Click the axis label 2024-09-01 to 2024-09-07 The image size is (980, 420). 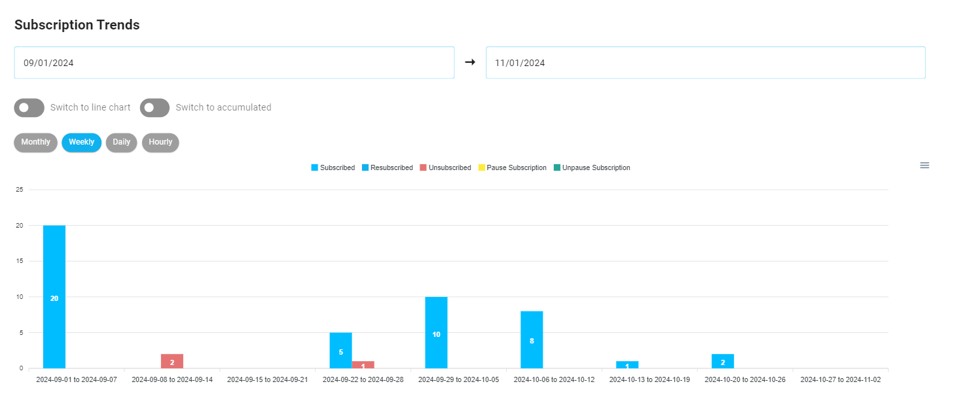77,379
